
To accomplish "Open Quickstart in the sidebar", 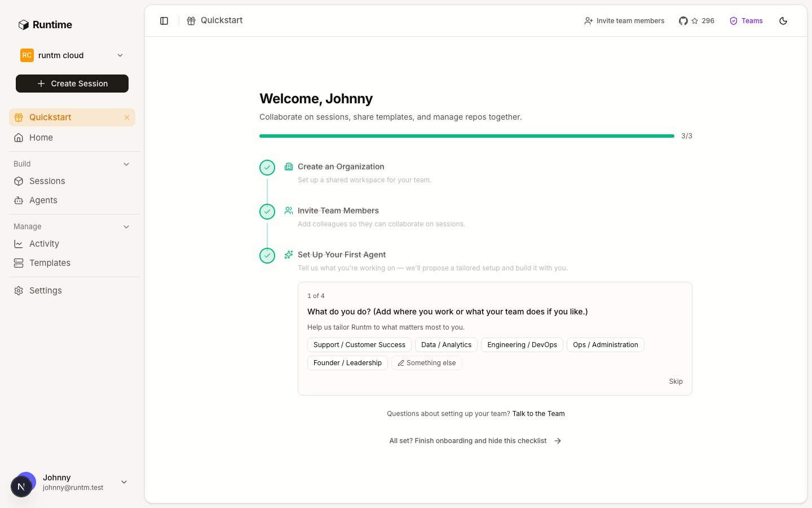I will (x=72, y=117).
